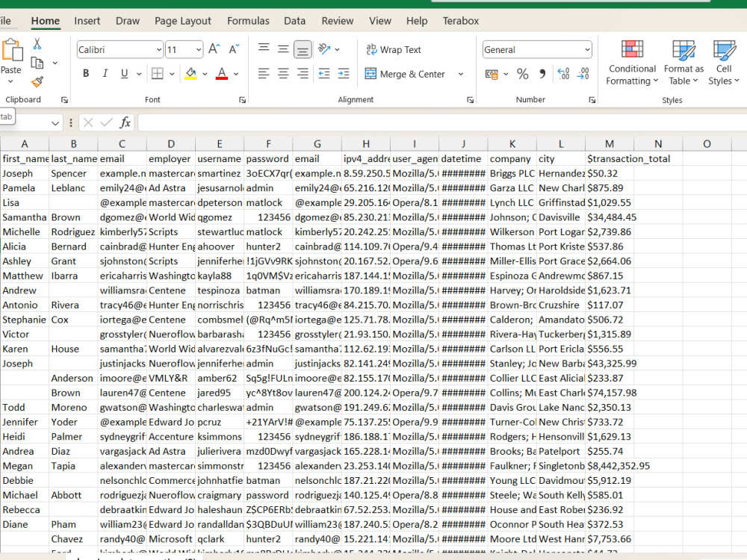Image resolution: width=747 pixels, height=560 pixels.
Task: Toggle Underline formatting
Action: point(124,73)
